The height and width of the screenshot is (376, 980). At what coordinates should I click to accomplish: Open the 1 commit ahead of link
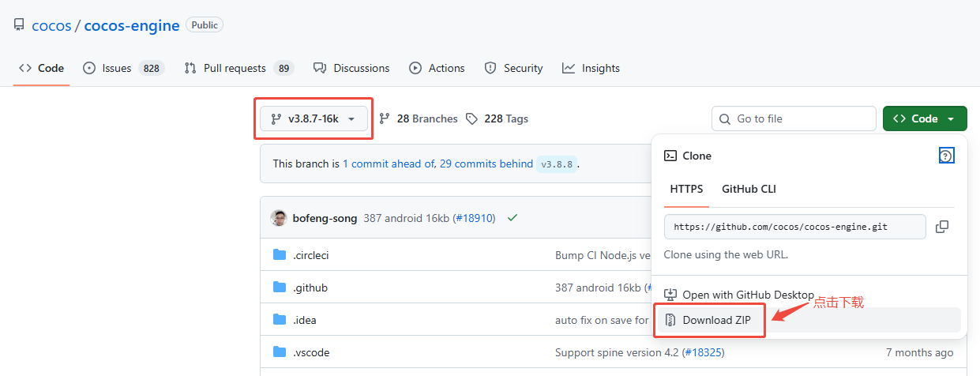(389, 164)
